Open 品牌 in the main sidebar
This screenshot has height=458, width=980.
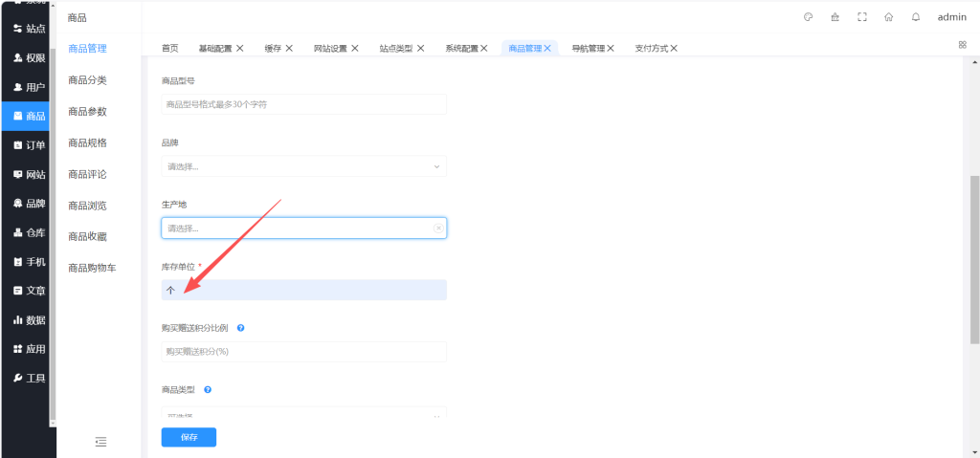click(x=29, y=204)
